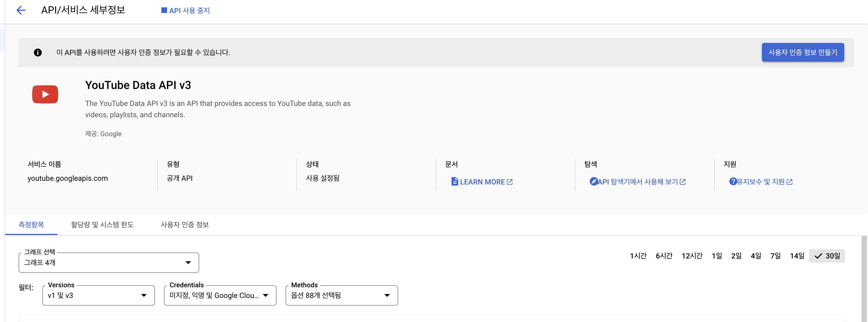Click the LEARN MORE document icon
868x322 pixels.
click(x=455, y=182)
